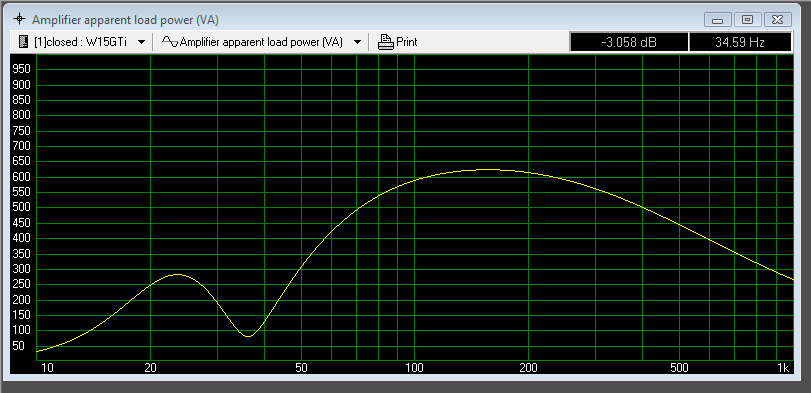The image size is (811, 393).
Task: Close the load power window
Action: [x=777, y=20]
